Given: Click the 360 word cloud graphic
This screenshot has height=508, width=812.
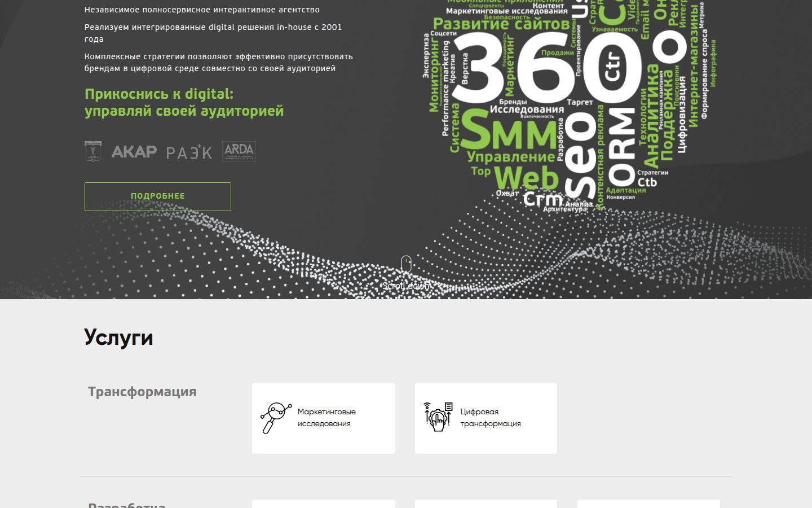Looking at the screenshot, I should click(x=570, y=107).
